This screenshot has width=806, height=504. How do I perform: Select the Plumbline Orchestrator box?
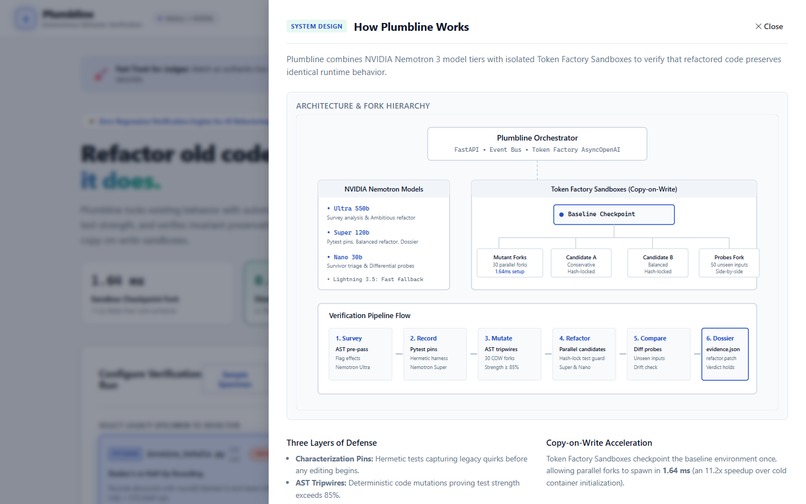coord(537,143)
